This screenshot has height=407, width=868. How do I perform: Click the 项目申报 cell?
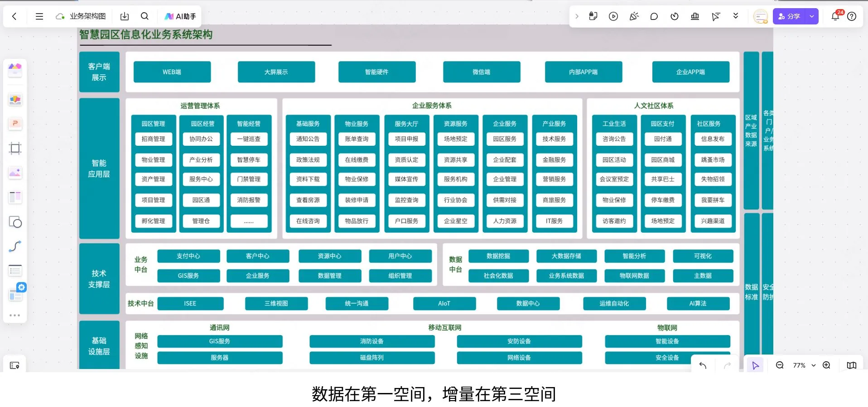[406, 139]
